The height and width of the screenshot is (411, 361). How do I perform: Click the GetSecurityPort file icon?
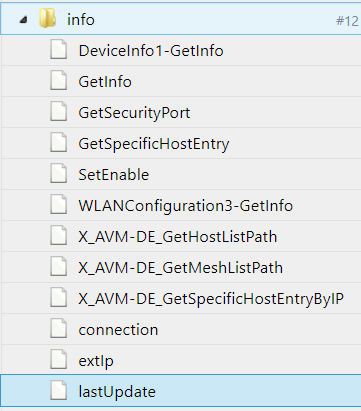(59, 112)
